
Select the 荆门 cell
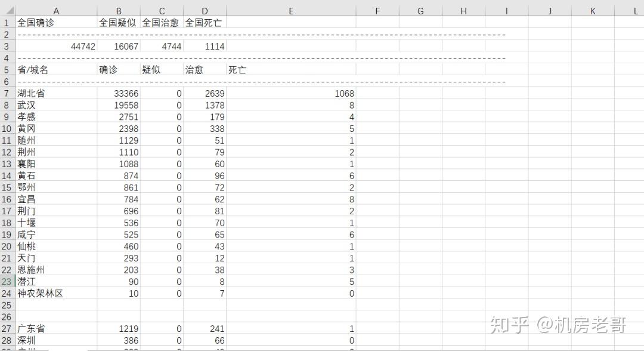pos(56,211)
